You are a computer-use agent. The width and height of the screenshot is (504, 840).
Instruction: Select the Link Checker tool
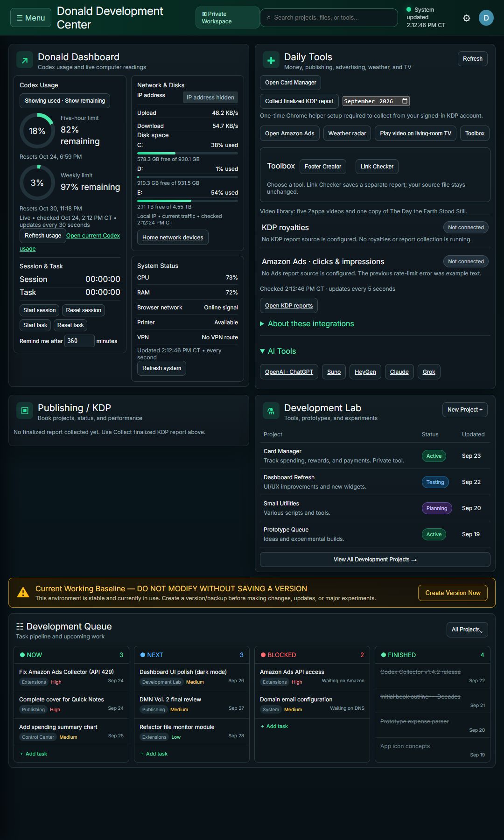[x=377, y=166]
